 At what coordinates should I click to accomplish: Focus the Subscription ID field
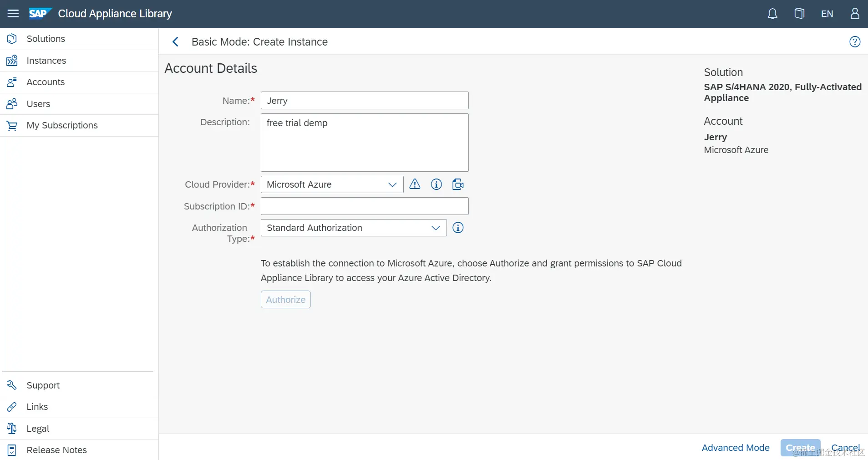coord(365,206)
